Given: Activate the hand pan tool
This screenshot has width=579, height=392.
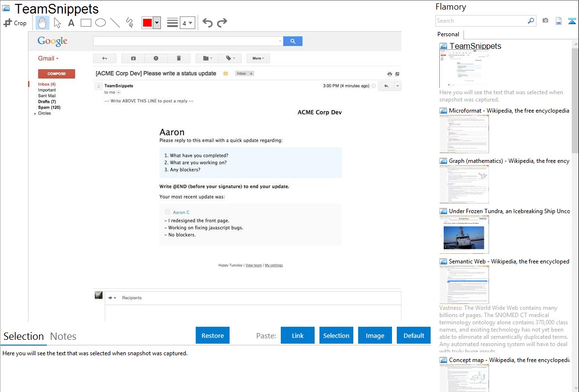Looking at the screenshot, I should (x=43, y=23).
